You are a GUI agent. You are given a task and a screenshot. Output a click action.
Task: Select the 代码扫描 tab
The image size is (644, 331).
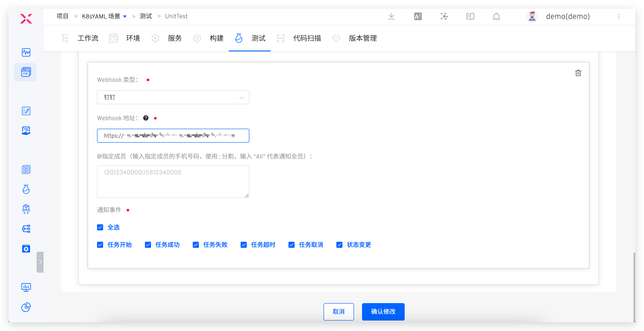pyautogui.click(x=307, y=38)
